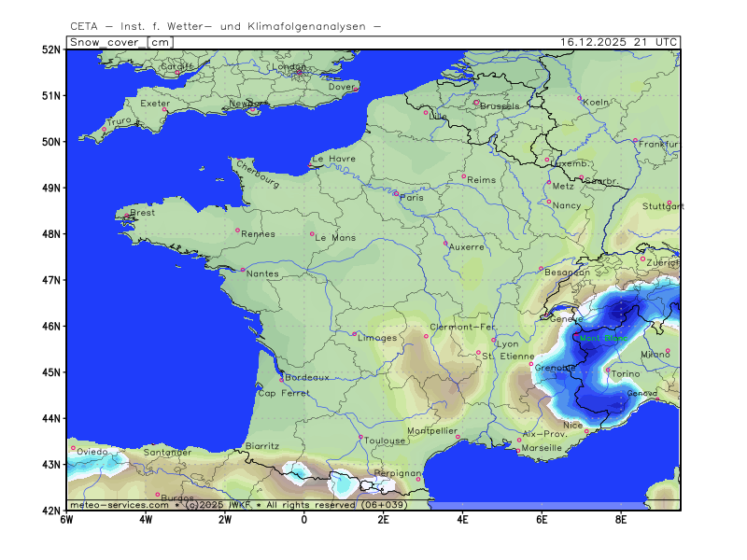Open the meteo-services.com link text

click(x=119, y=505)
